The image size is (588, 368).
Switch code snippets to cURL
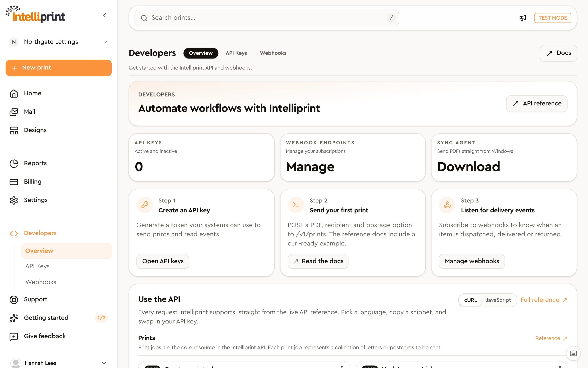(470, 300)
